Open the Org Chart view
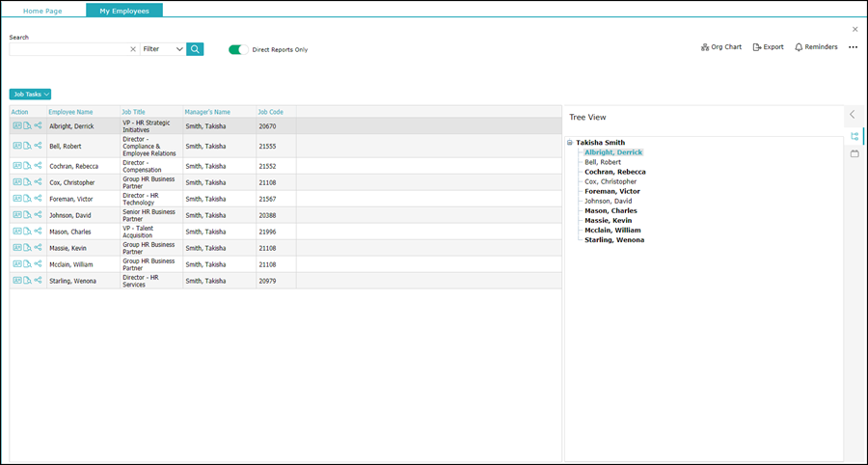The height and width of the screenshot is (465, 868). [x=721, y=47]
